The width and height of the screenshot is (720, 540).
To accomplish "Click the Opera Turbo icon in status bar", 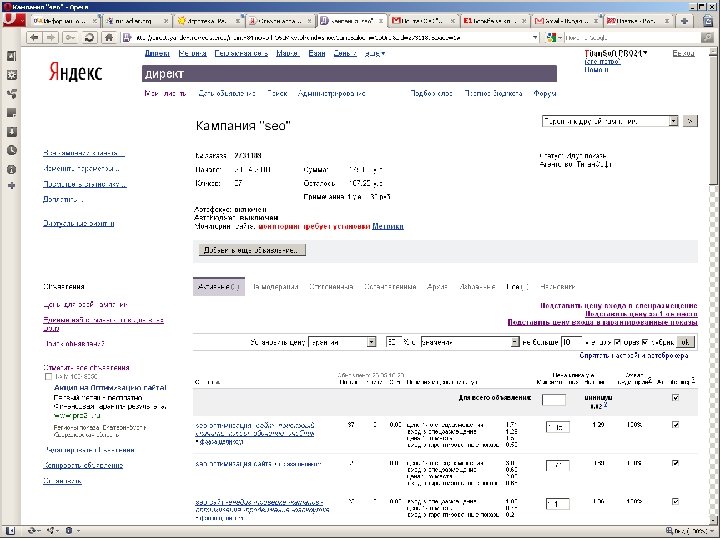I will coord(71,531).
